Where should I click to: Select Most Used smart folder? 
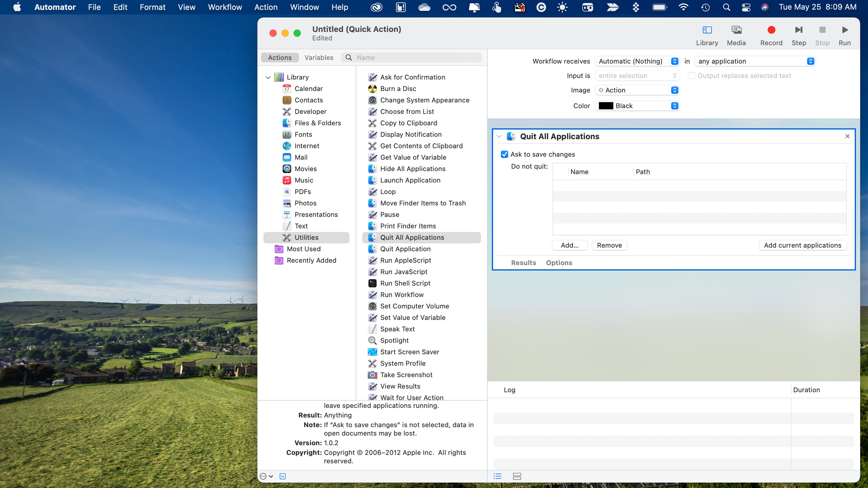(303, 249)
